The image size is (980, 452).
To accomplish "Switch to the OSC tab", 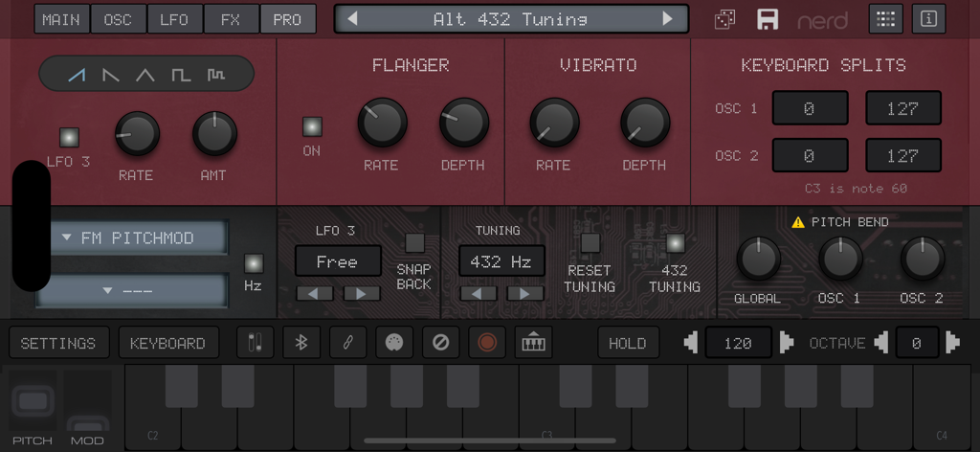I will (118, 19).
